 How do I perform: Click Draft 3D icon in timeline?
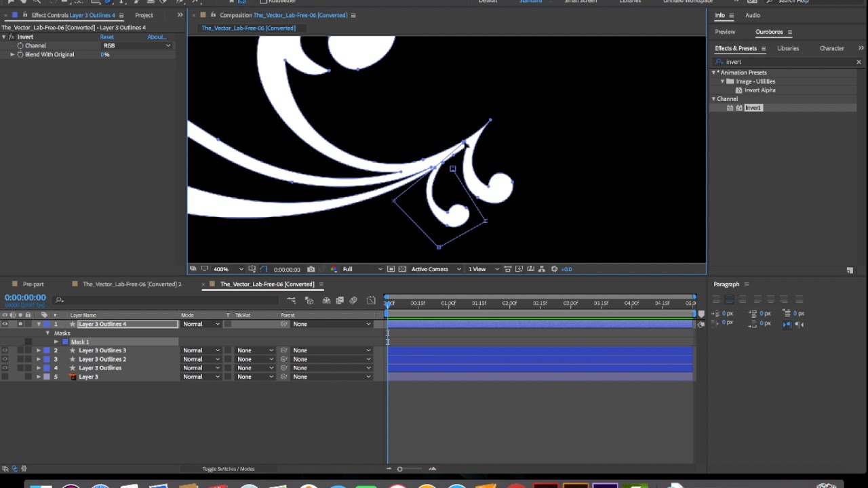point(309,300)
